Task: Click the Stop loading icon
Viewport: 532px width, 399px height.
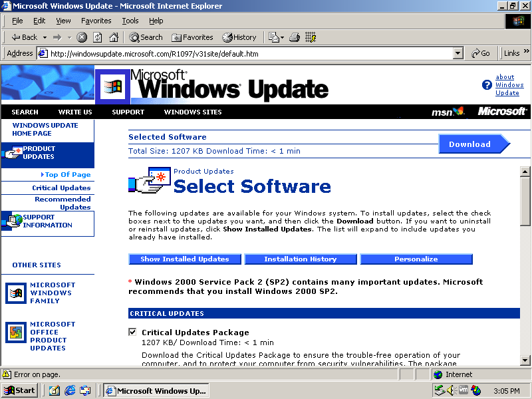Action: (82, 37)
